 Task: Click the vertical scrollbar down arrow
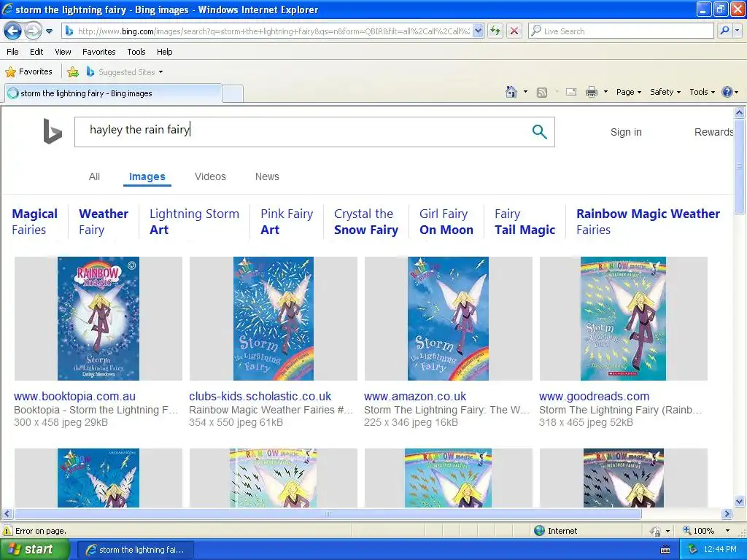pos(739,501)
